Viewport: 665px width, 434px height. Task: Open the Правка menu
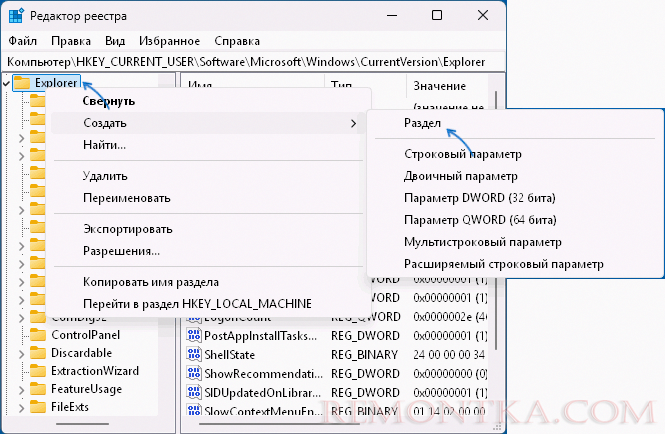71,41
